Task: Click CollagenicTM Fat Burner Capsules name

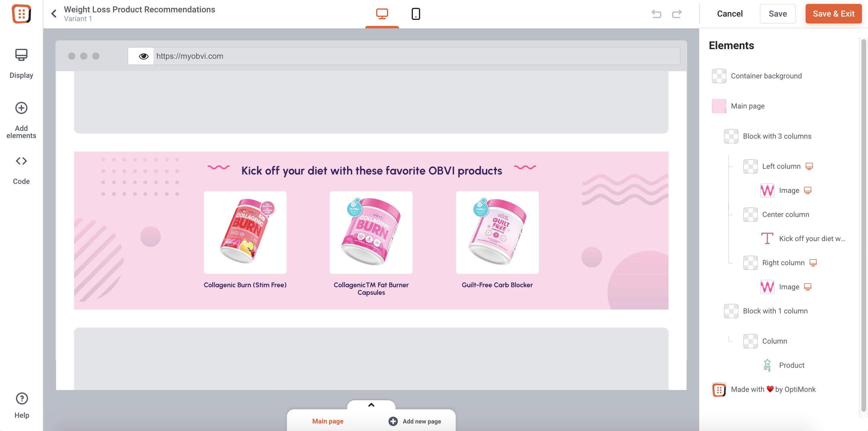Action: coord(371,289)
